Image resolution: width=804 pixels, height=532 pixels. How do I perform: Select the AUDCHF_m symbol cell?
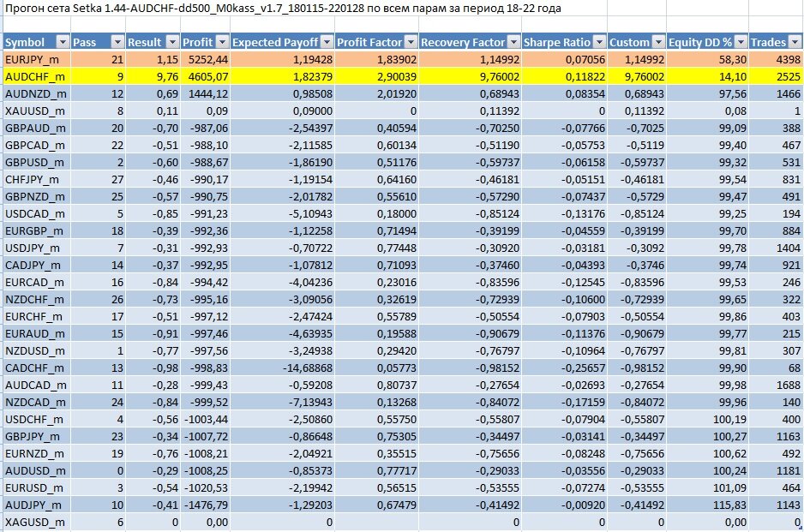tap(37, 77)
